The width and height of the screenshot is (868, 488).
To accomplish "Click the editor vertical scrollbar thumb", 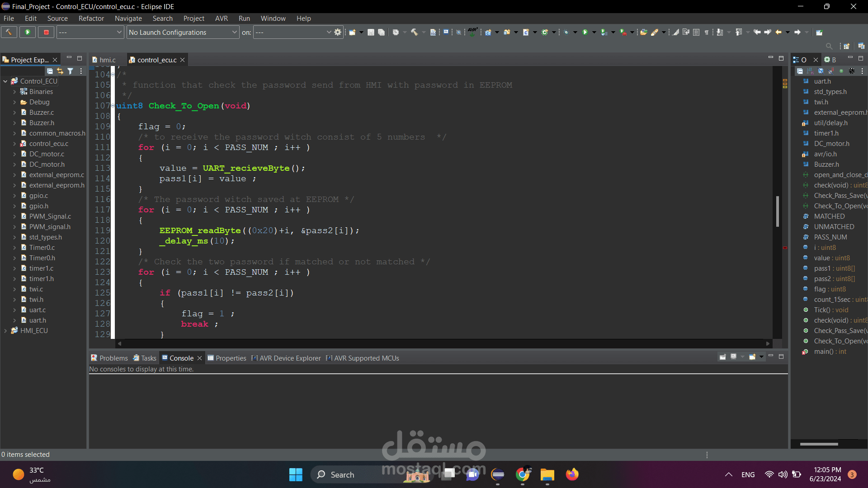I will click(x=777, y=211).
